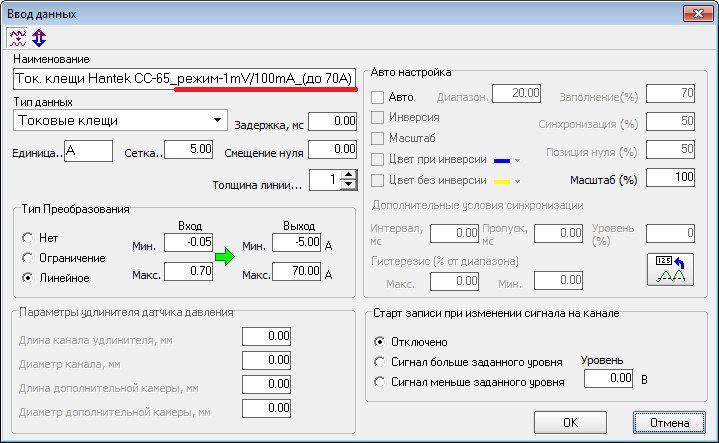Open the yellow no-inversion color dropdown arrow

coord(518,182)
